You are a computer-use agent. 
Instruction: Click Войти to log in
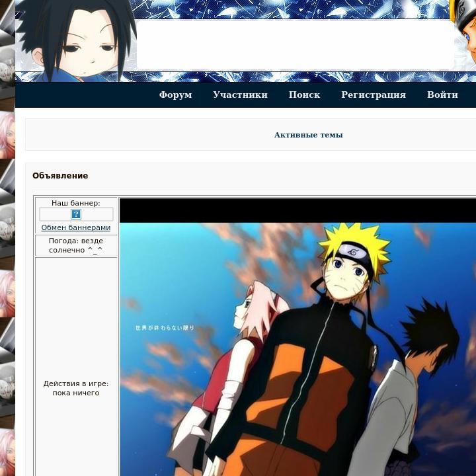[442, 95]
